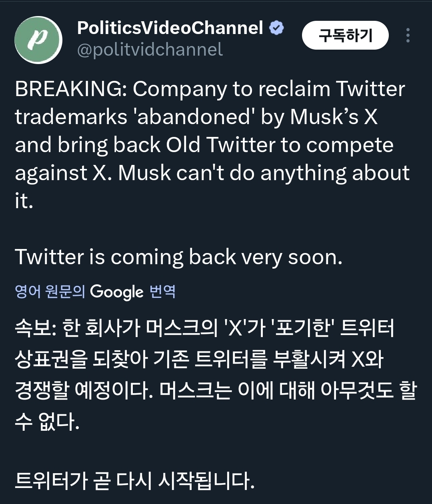Click the 번역 translation link text

tap(162, 291)
